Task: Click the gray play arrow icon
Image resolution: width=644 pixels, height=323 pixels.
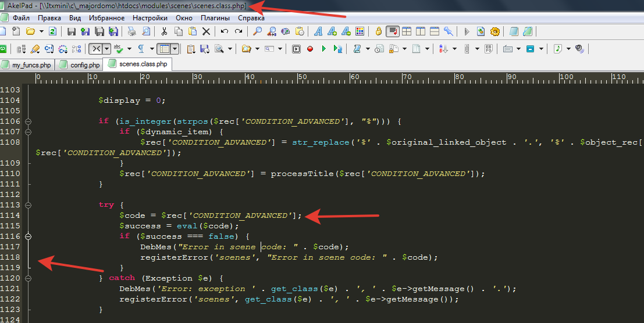Action: [467, 31]
